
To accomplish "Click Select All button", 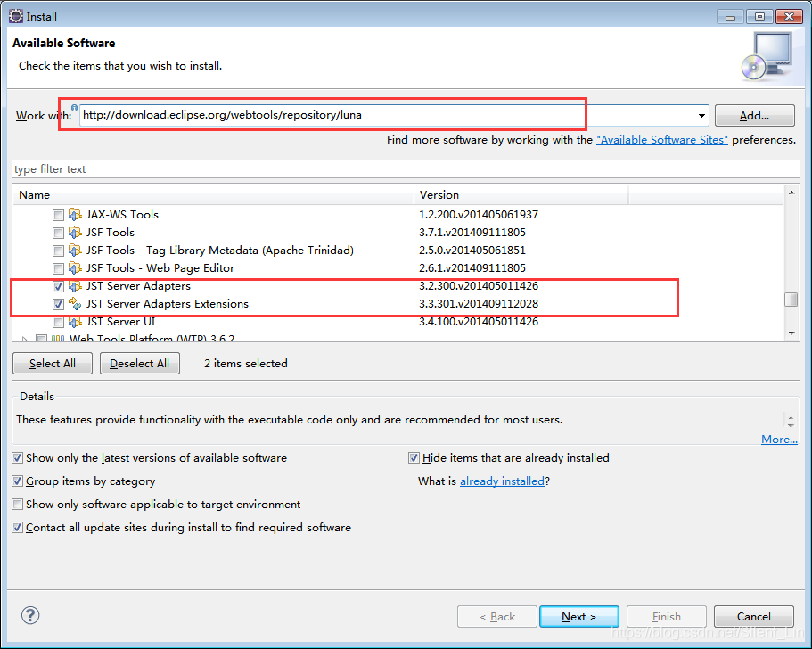I will coord(53,364).
